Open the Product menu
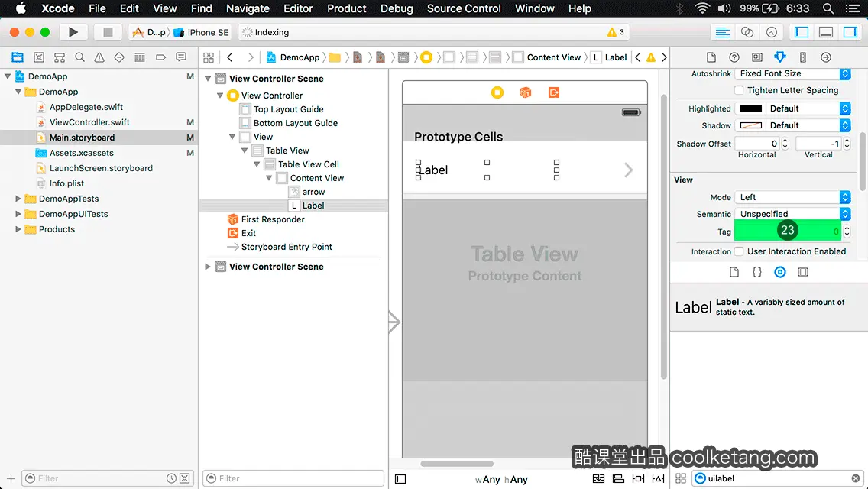The height and width of the screenshot is (489, 868). tap(347, 8)
